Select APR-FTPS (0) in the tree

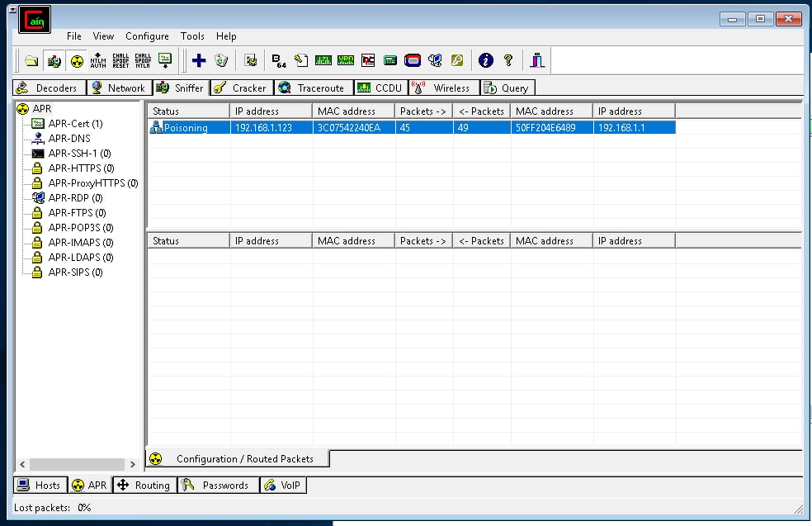(x=78, y=212)
